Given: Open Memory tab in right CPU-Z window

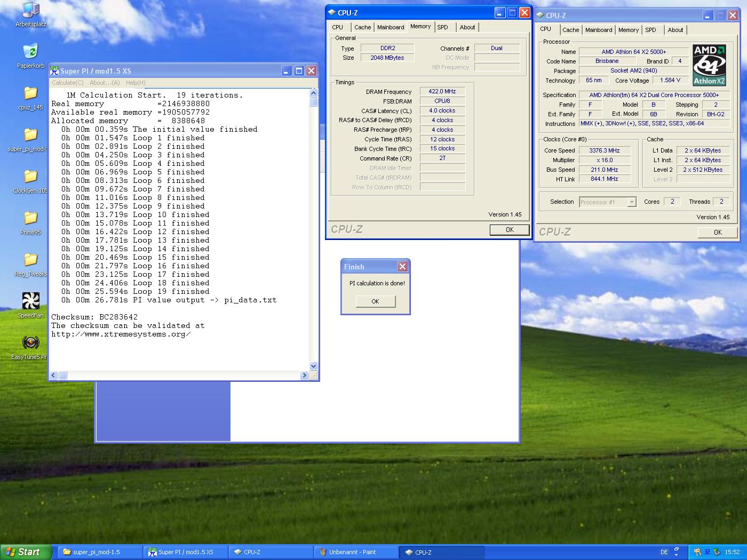Looking at the screenshot, I should click(629, 30).
